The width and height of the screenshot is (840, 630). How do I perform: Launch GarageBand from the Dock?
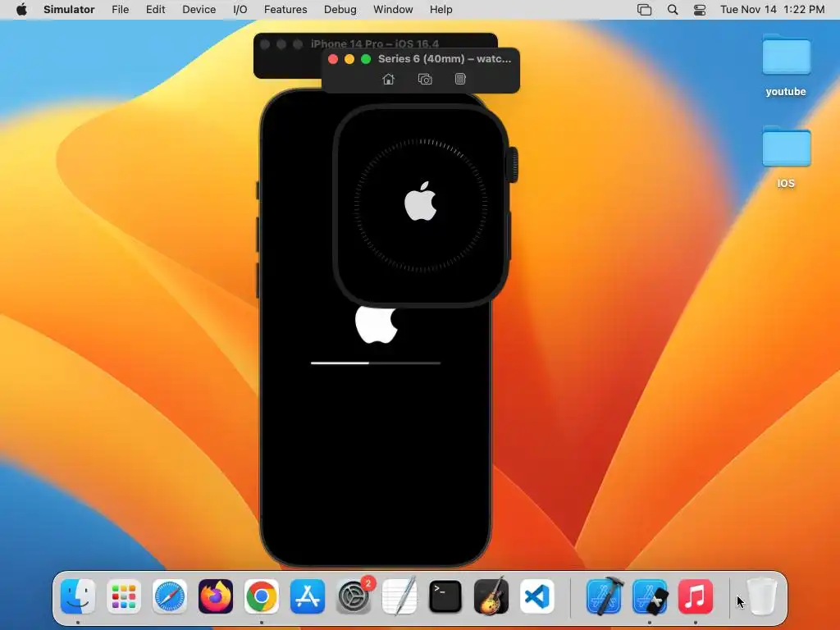[x=491, y=596]
